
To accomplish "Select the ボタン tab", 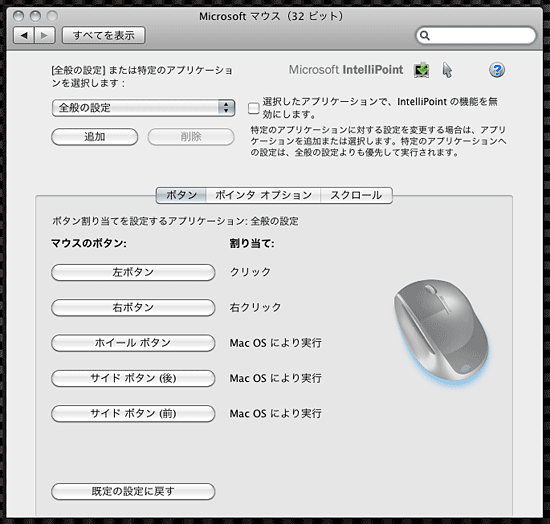I will tap(181, 195).
